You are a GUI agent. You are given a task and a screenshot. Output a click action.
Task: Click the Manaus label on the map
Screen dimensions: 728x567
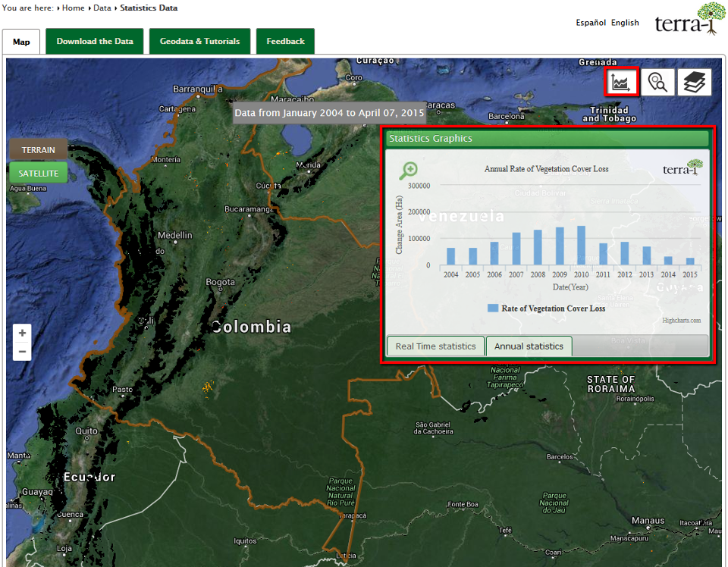click(x=648, y=521)
